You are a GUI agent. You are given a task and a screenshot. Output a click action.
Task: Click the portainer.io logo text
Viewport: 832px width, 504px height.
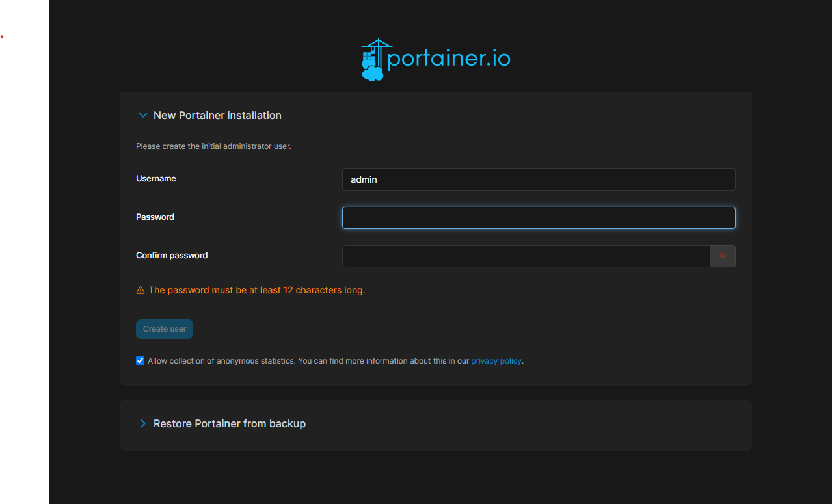[449, 59]
